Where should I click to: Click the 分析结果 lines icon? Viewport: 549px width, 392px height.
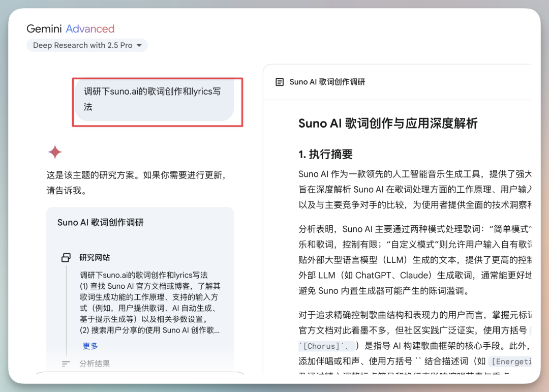[x=66, y=364]
